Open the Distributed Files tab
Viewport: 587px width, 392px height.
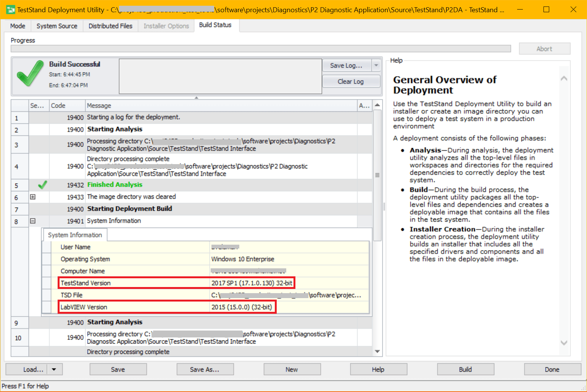(x=110, y=26)
